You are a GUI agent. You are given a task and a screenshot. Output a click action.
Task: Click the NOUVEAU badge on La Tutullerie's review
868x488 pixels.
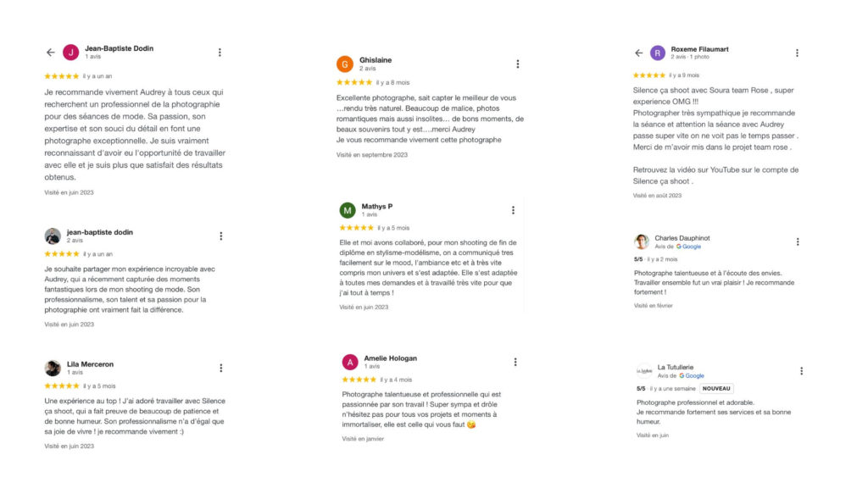717,389
